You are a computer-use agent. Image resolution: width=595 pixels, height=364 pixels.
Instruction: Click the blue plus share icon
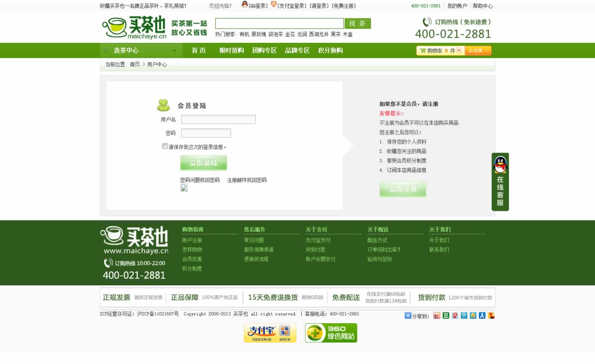click(408, 316)
